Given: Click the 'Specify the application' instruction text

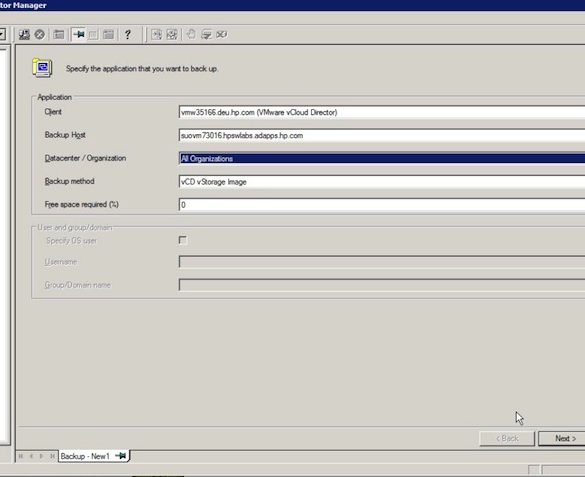Looking at the screenshot, I should (142, 69).
